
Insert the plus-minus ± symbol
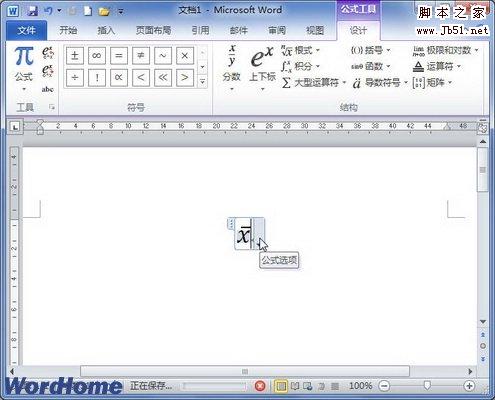[x=75, y=55]
